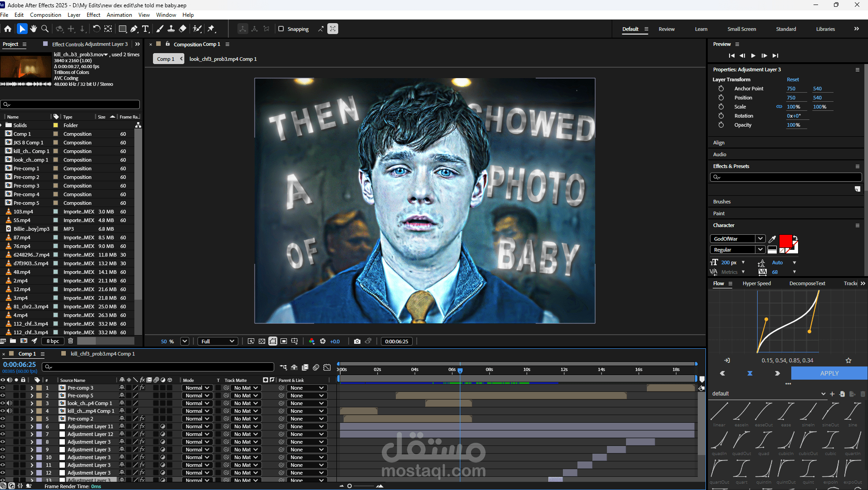This screenshot has width=868, height=490.
Task: Create new folder in Project panel
Action: click(x=13, y=341)
